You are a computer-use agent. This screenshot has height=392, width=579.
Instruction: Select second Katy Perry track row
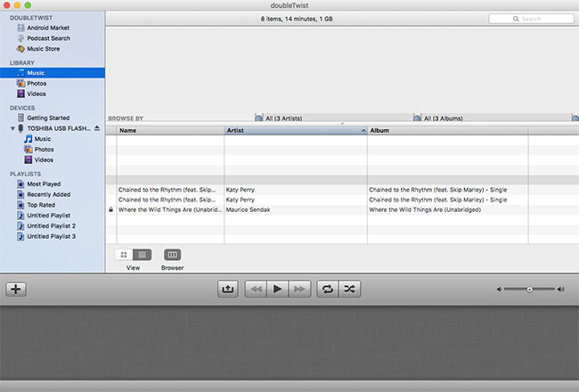pos(342,200)
